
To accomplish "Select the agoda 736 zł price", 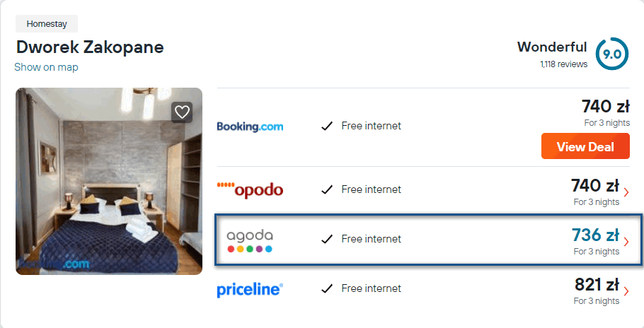I will click(595, 235).
